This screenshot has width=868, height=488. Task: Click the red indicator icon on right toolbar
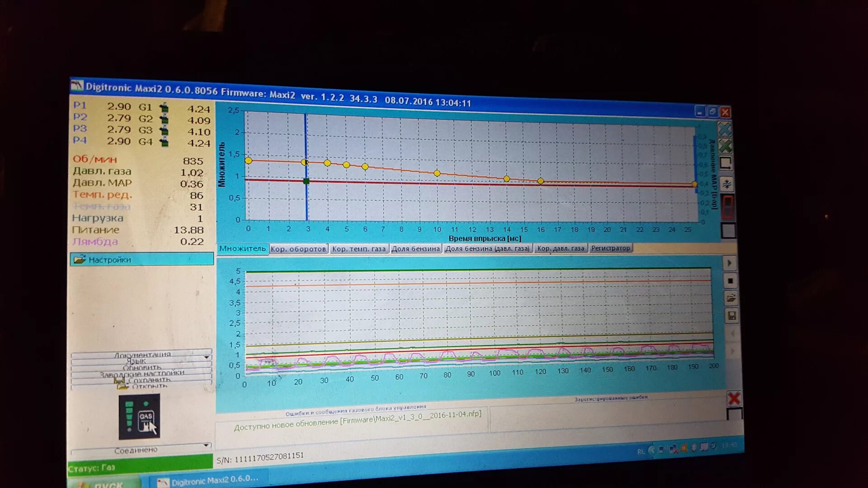point(728,206)
